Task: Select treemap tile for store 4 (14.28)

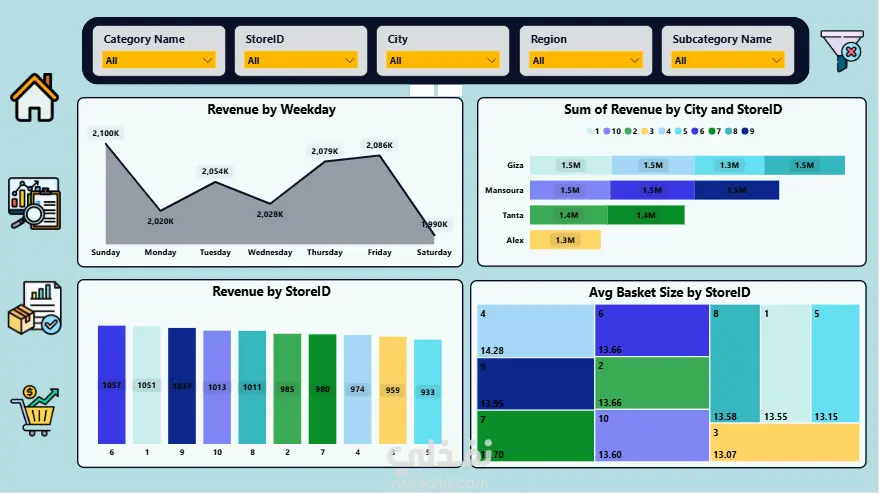Action: pyautogui.click(x=535, y=331)
